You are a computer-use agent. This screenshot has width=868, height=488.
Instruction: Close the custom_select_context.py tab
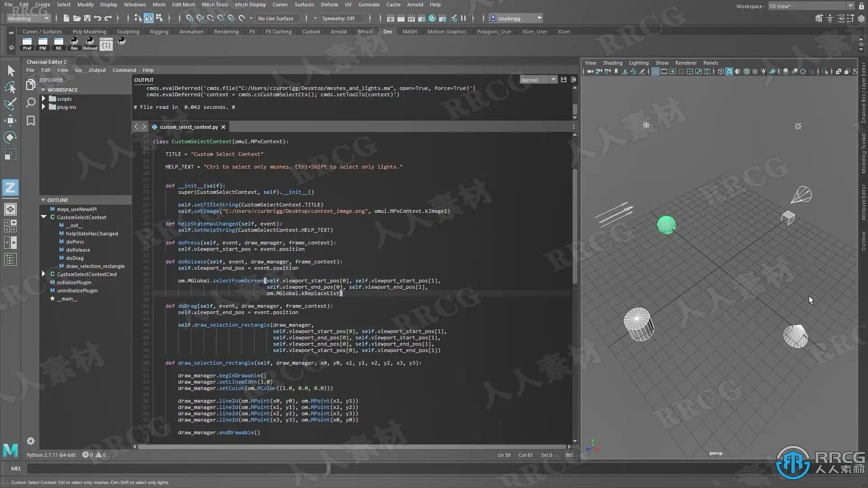[223, 127]
